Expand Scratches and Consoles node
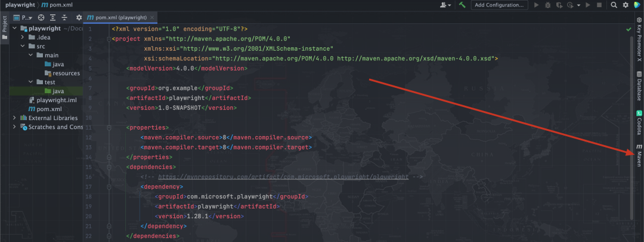 click(14, 127)
